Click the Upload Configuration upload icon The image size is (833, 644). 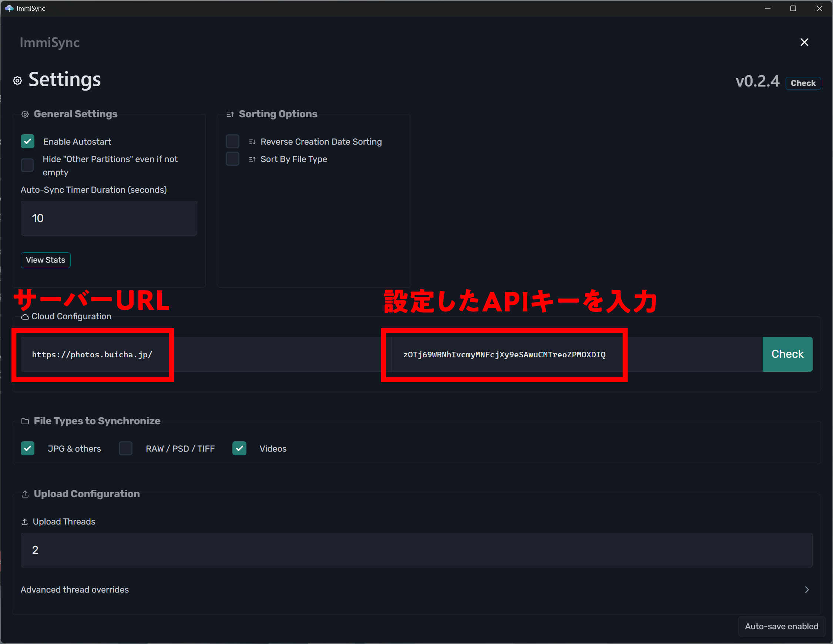[25, 494]
